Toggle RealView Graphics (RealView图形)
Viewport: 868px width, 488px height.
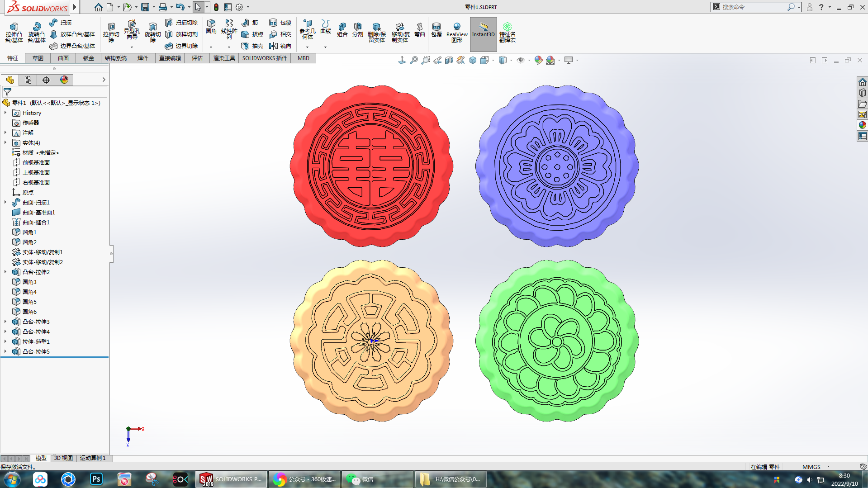point(457,33)
